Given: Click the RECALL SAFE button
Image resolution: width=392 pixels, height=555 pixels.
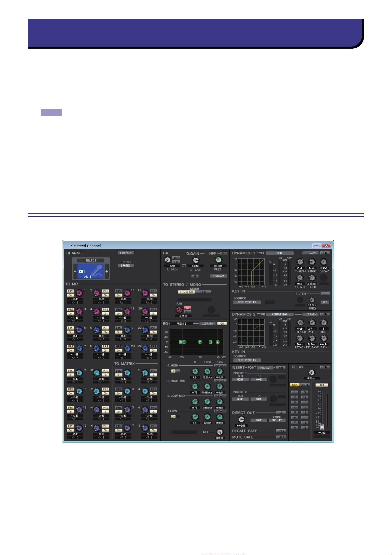Looking at the screenshot, I should [x=281, y=431].
